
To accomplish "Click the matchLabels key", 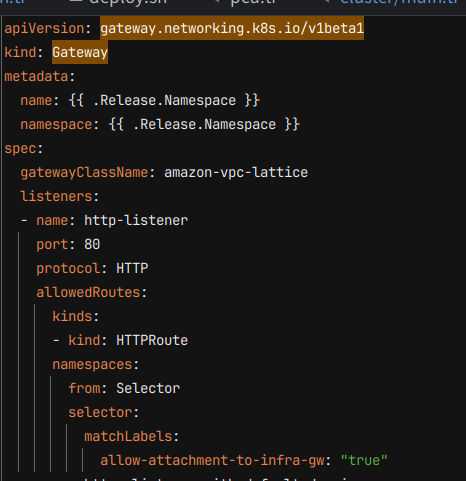I will (x=128, y=436).
